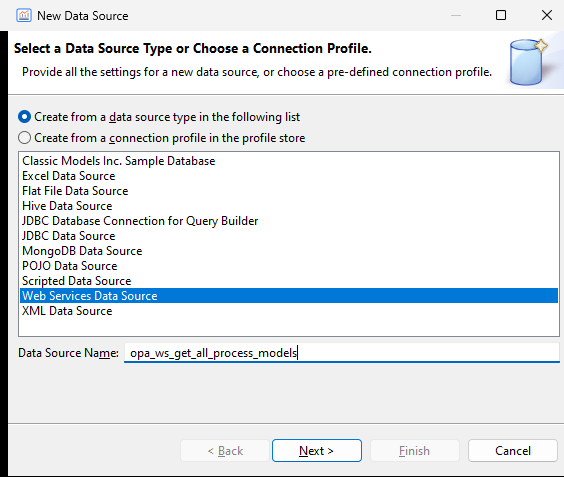Click the BIRT report icon in title bar

coord(24,15)
